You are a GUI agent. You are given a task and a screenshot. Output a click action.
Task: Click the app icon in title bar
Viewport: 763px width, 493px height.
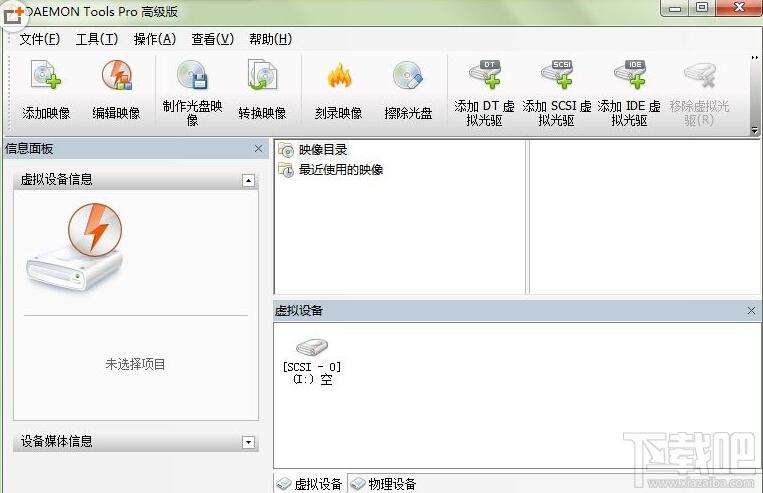point(13,15)
